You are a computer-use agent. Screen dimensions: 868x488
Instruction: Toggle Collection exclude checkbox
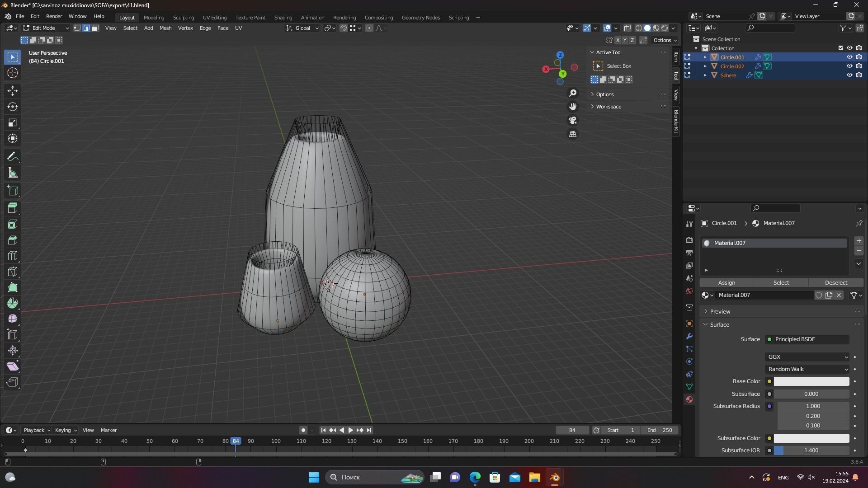841,48
